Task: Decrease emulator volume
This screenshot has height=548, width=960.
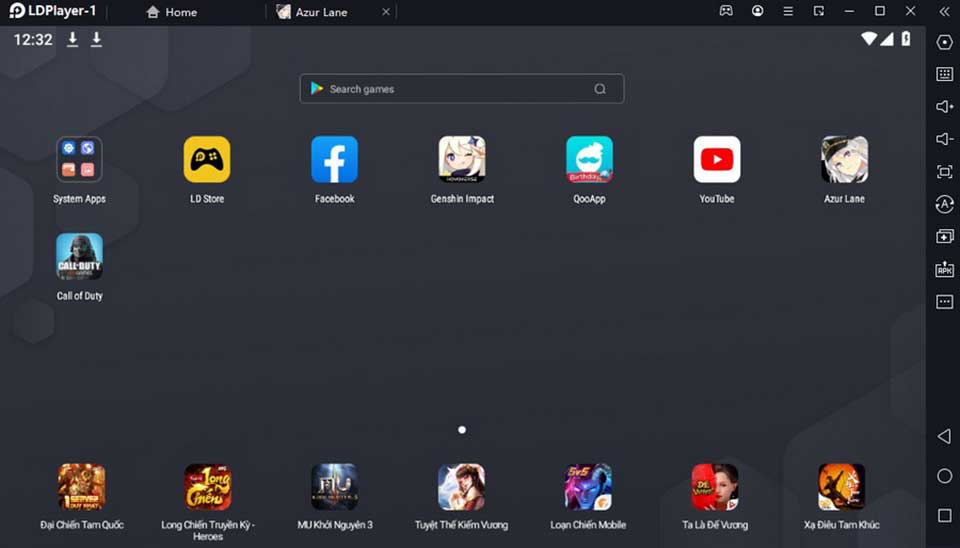Action: (x=945, y=140)
